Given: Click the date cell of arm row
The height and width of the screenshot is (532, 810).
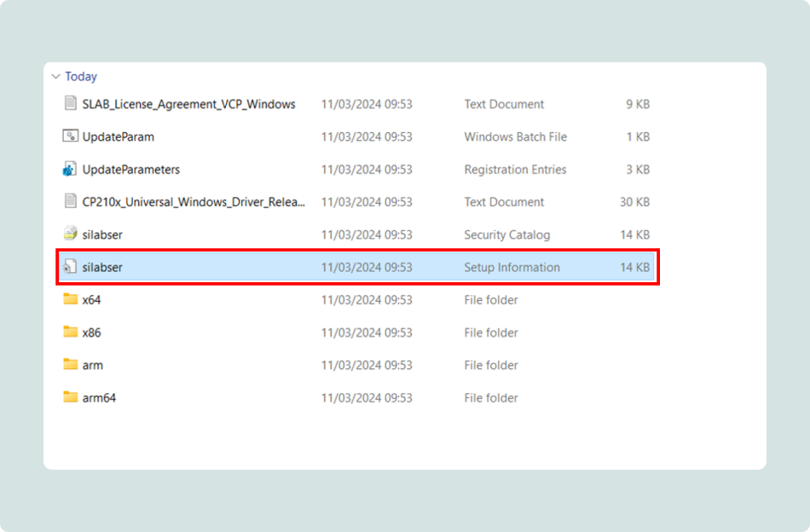Looking at the screenshot, I should coord(367,365).
